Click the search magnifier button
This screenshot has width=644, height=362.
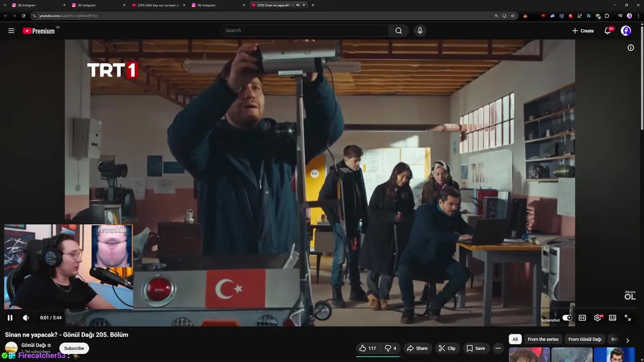click(398, 31)
